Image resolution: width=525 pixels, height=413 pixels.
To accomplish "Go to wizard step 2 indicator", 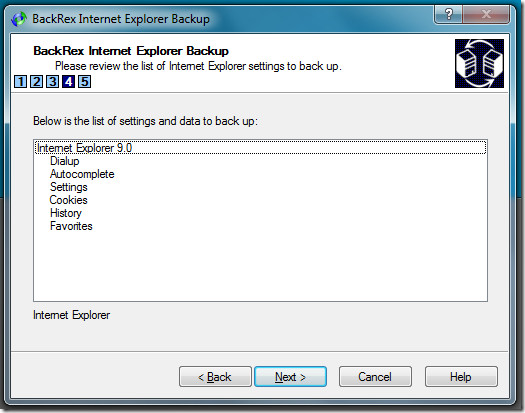I will 36,81.
